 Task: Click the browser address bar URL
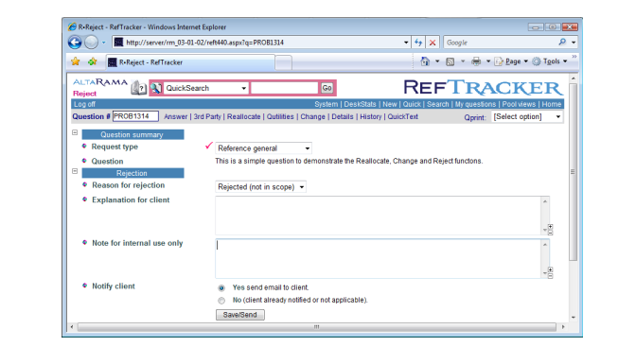point(204,43)
